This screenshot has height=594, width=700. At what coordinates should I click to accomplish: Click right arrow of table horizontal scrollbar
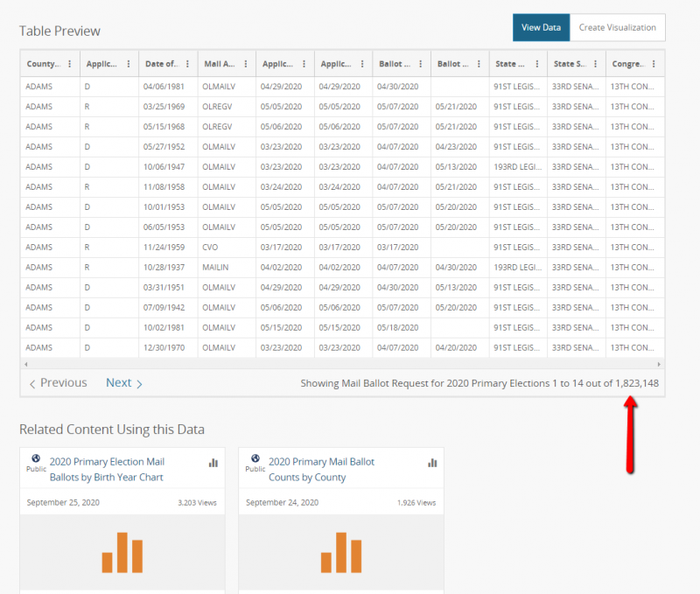[659, 364]
